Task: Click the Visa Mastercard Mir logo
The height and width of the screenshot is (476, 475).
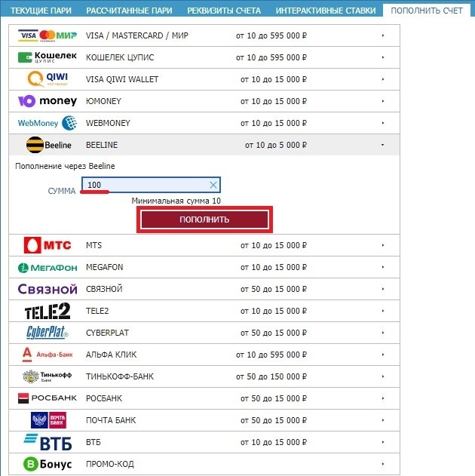Action: [47, 35]
